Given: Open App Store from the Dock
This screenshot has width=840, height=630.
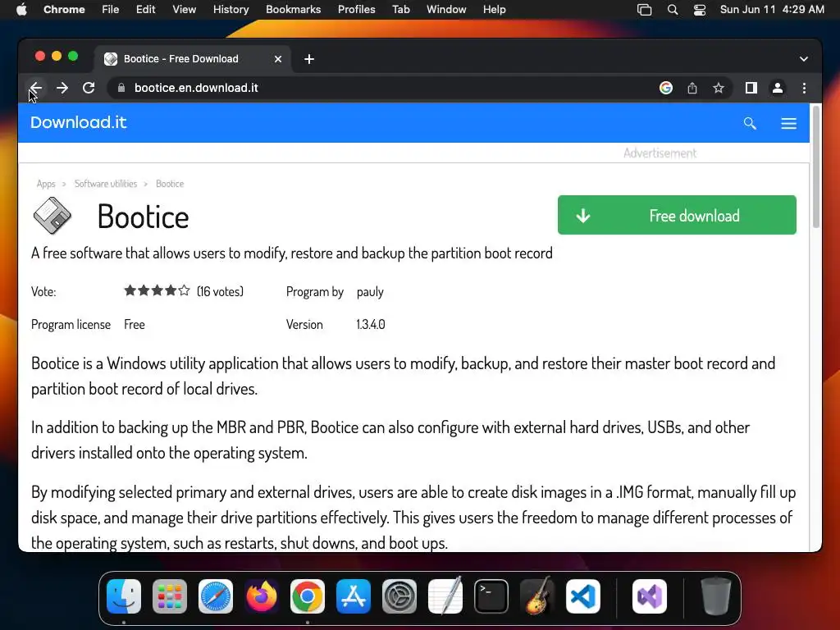Looking at the screenshot, I should [x=354, y=596].
